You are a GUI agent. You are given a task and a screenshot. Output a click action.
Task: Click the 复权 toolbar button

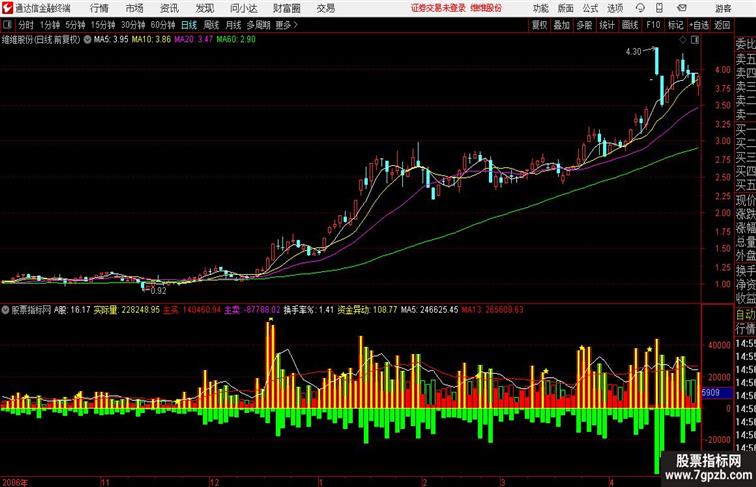pyautogui.click(x=540, y=25)
